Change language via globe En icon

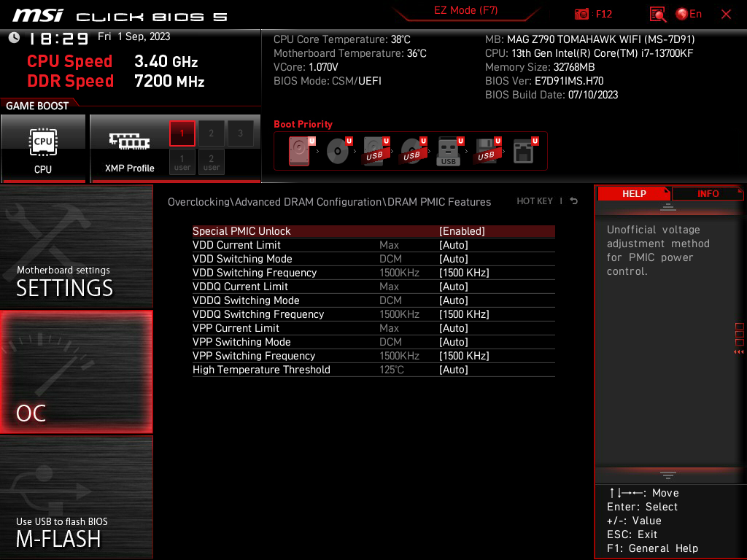tap(689, 14)
